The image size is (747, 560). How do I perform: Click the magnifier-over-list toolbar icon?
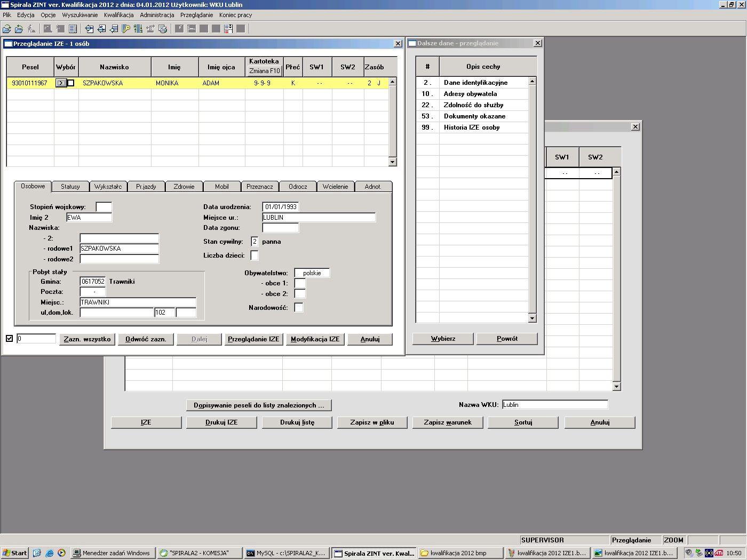[x=114, y=29]
